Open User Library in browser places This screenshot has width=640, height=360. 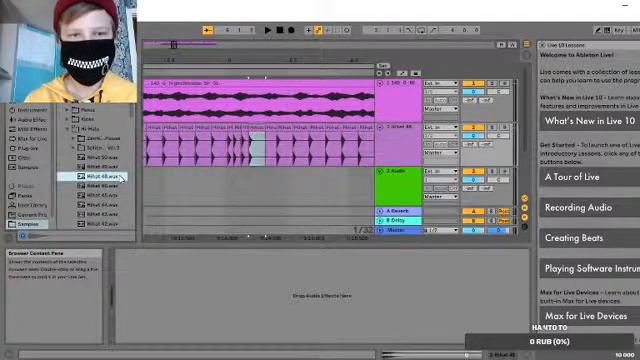tap(28, 205)
